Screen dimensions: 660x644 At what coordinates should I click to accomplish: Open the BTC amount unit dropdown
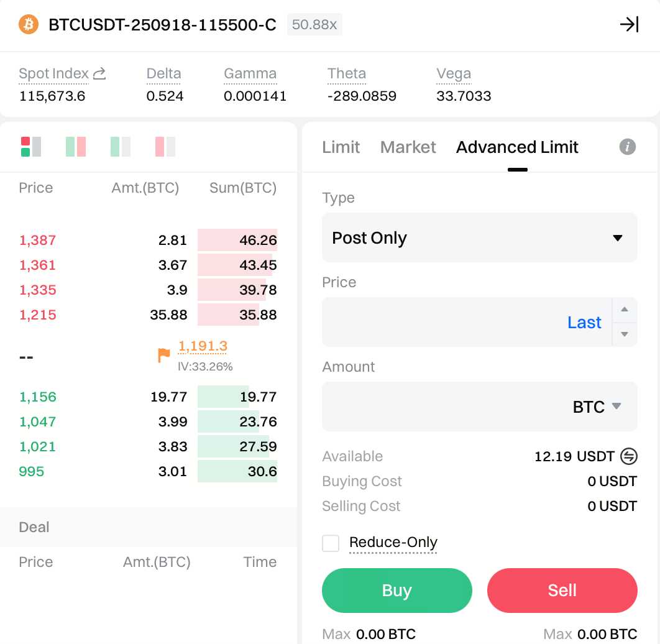click(x=597, y=407)
